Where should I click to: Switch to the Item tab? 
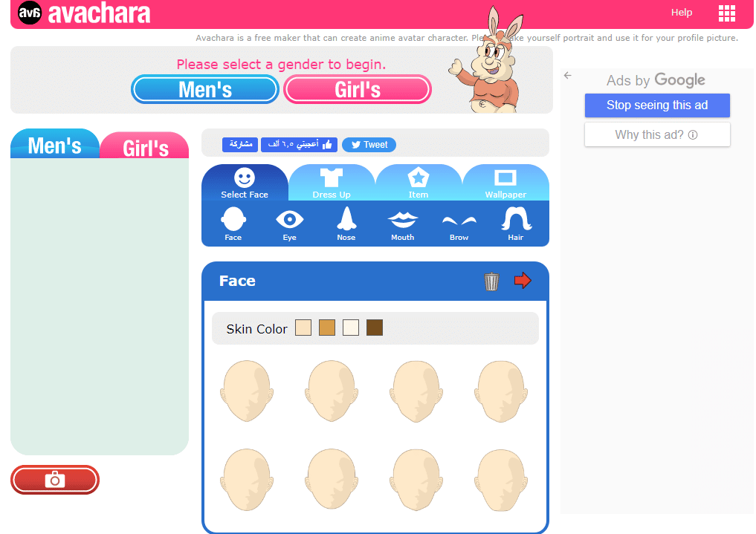click(418, 183)
